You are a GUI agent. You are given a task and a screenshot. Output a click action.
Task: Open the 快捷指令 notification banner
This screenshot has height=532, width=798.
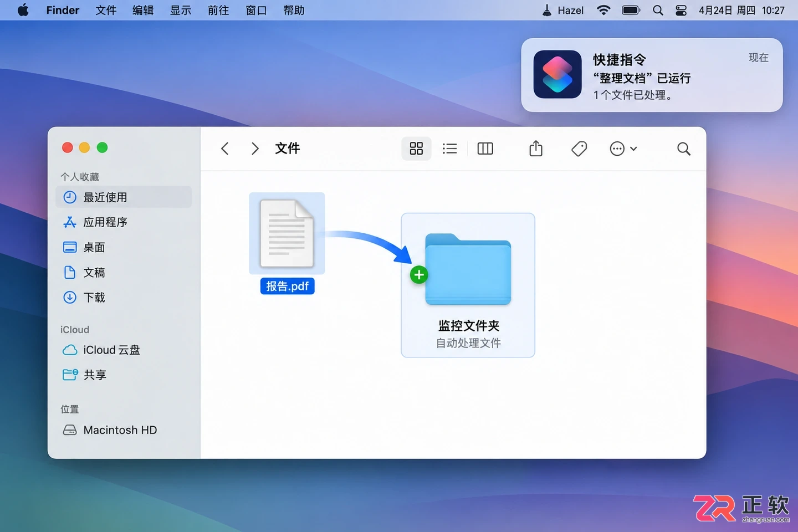(652, 75)
